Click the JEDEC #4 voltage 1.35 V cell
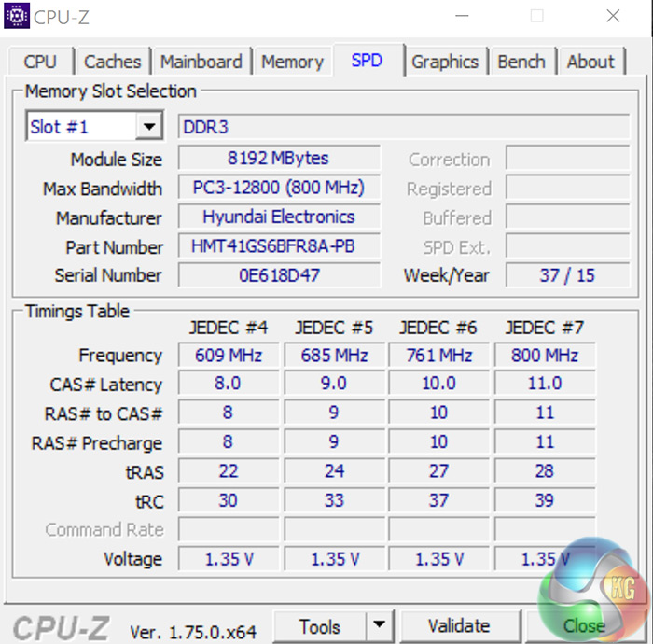 point(229,559)
